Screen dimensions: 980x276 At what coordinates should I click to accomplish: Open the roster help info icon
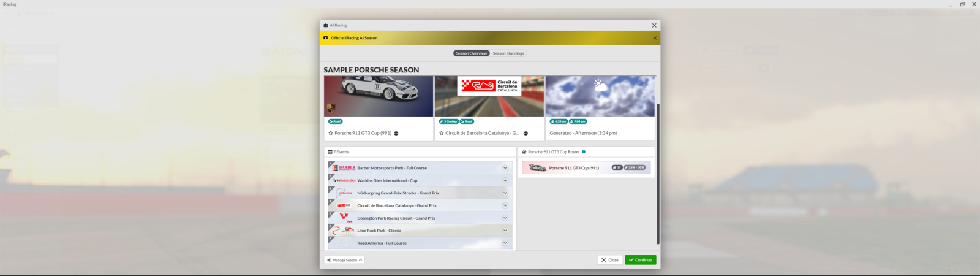[x=584, y=152]
